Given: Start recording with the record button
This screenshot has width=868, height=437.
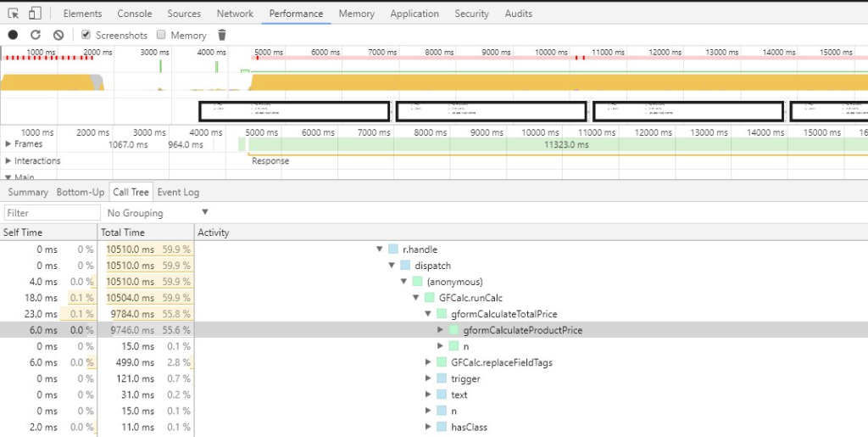Looking at the screenshot, I should click(x=13, y=35).
